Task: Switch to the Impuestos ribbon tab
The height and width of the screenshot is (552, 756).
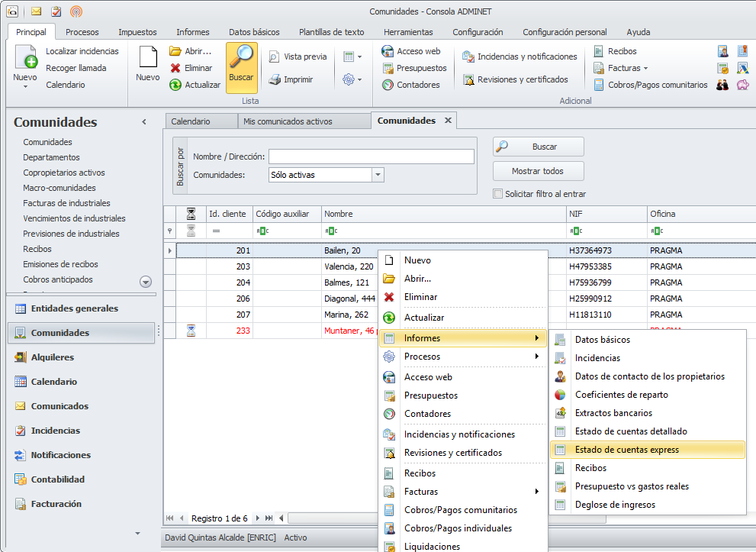Action: [137, 32]
